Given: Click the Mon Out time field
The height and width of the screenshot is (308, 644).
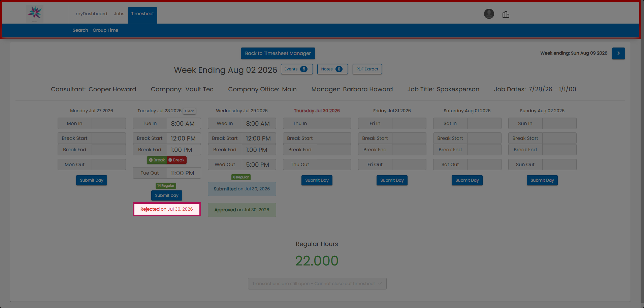Looking at the screenshot, I should (x=108, y=164).
